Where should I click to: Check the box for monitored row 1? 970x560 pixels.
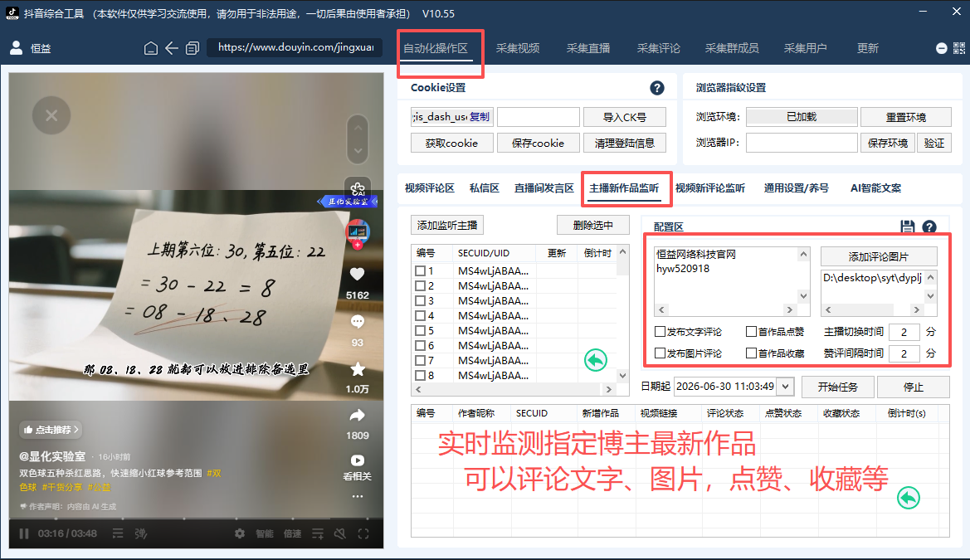[420, 271]
